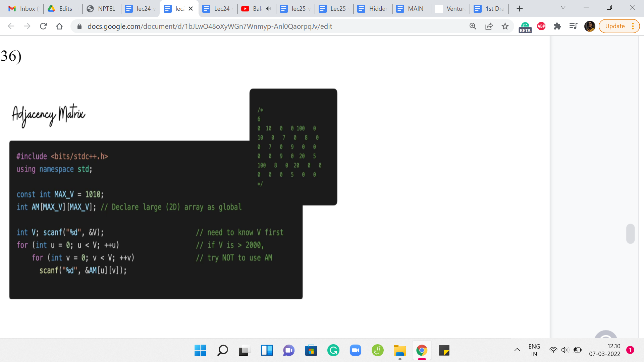Open the Extensions puzzle icon
Screen dimensions: 644x362
click(x=557, y=26)
